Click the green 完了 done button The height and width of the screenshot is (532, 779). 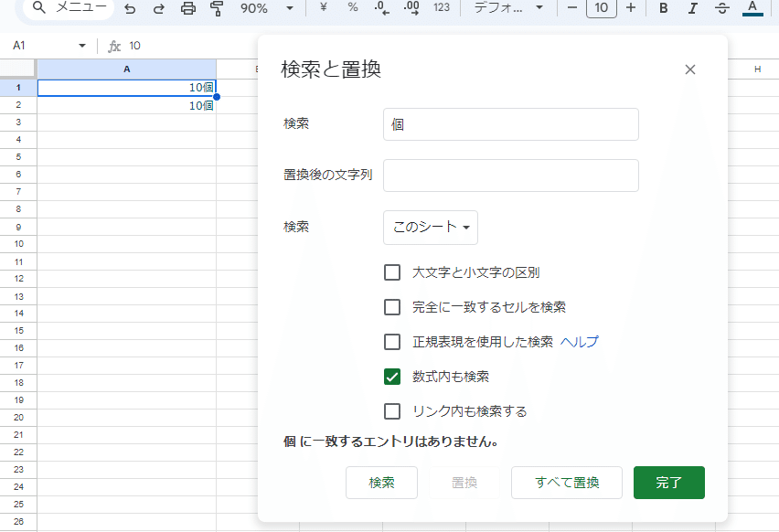click(668, 483)
